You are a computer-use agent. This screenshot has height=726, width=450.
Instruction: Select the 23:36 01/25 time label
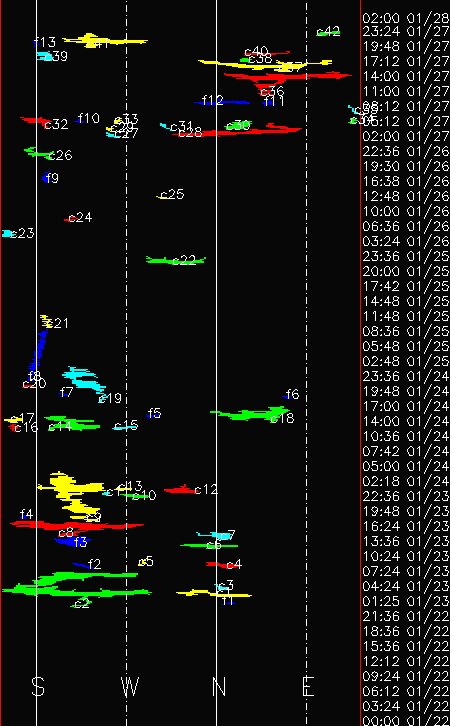[406, 256]
